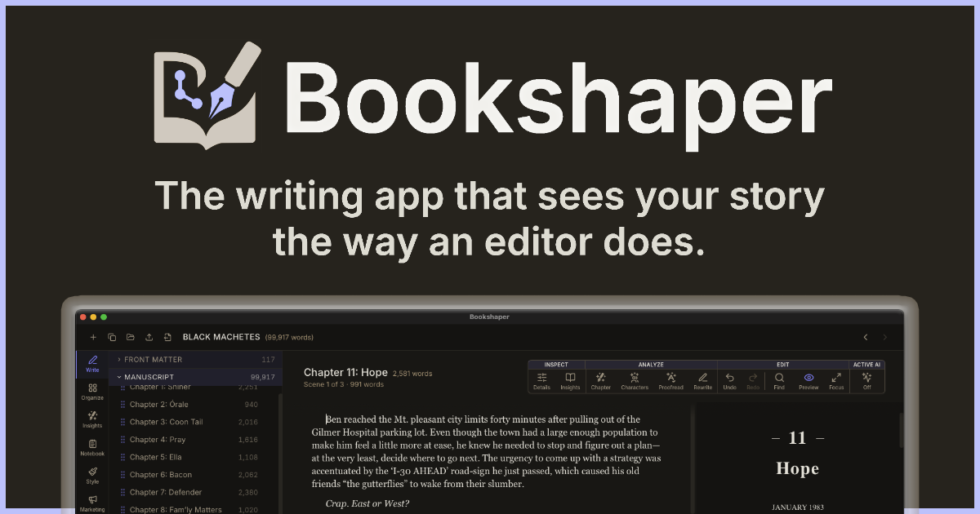Expand the FRONT MATTER section
This screenshot has width=980, height=514.
[118, 359]
